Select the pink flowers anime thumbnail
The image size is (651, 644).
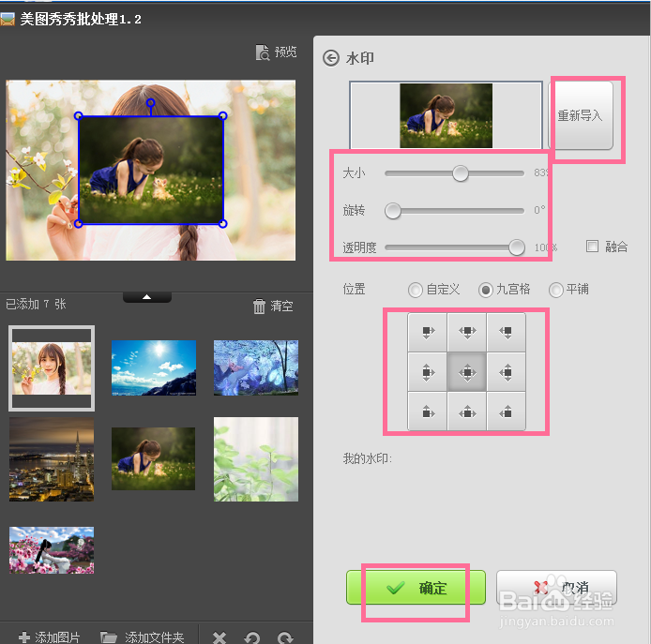(x=52, y=550)
